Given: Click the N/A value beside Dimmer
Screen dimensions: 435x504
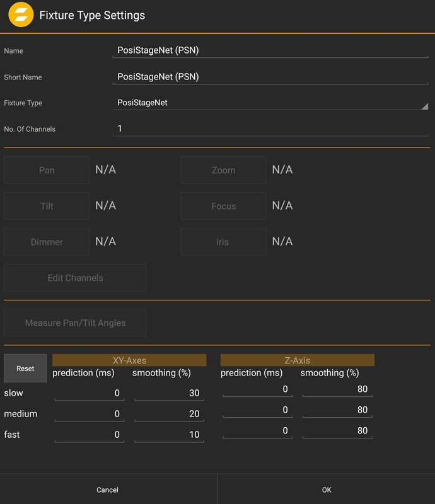Looking at the screenshot, I should pyautogui.click(x=105, y=241).
